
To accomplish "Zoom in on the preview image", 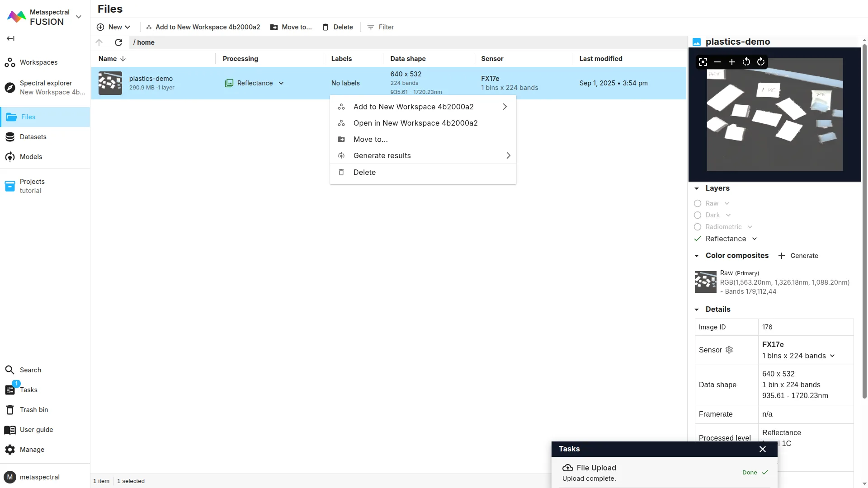I will coord(732,62).
